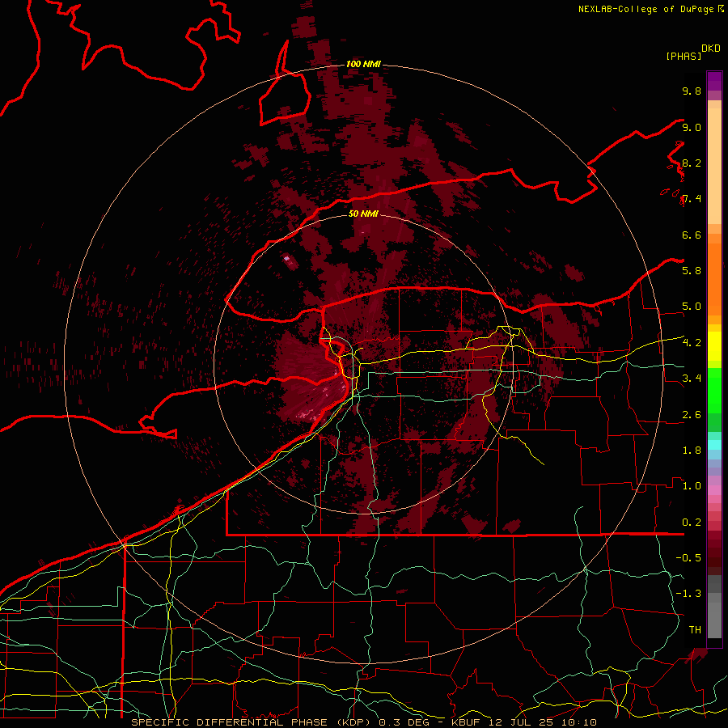
Task: Click the 0.2 legend value
Action: click(x=692, y=523)
